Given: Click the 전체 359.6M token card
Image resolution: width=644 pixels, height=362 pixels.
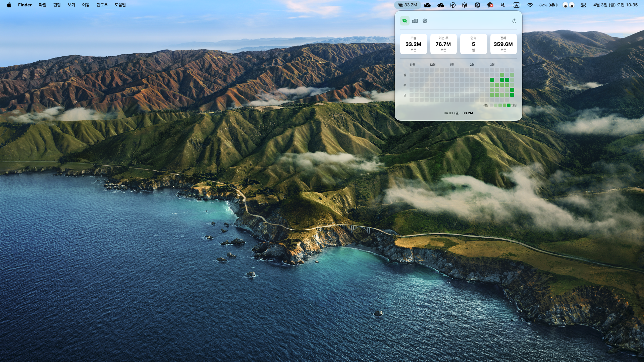Looking at the screenshot, I should point(503,44).
